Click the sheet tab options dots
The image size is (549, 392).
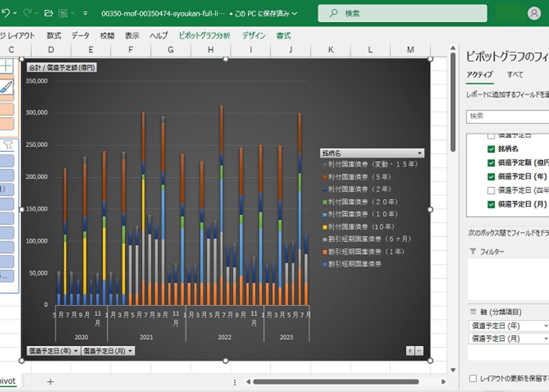(x=235, y=382)
